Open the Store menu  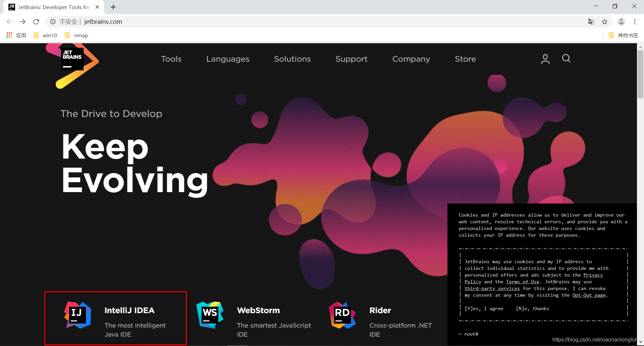465,59
